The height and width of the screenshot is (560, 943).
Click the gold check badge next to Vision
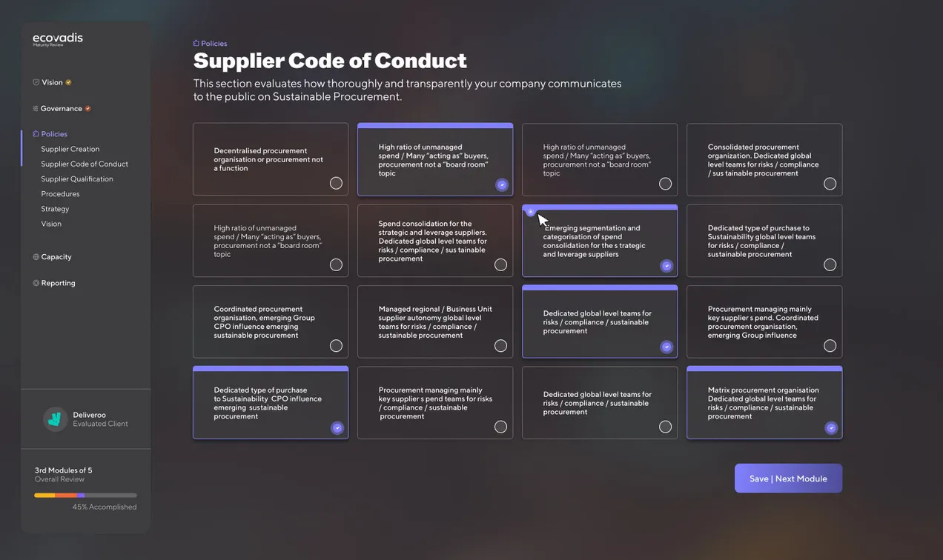(x=68, y=82)
